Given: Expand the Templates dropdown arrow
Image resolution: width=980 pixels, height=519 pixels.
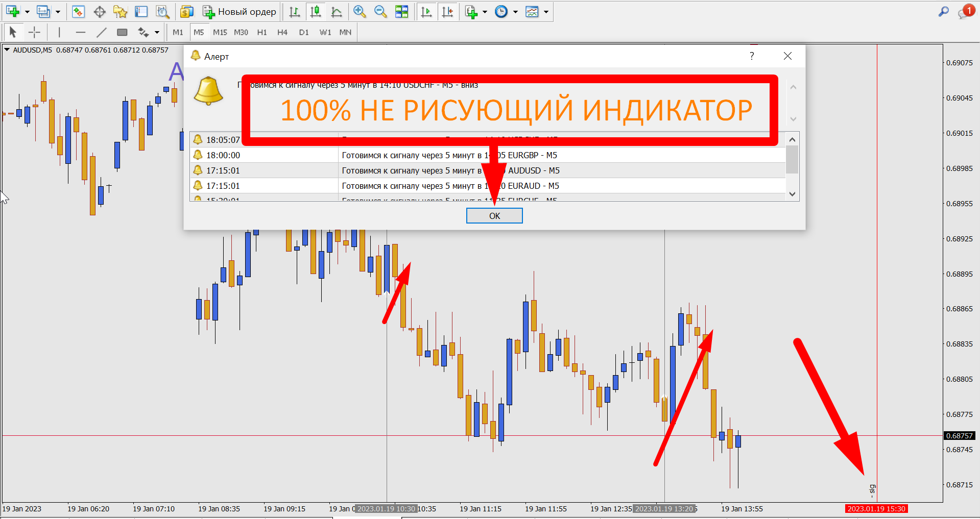Looking at the screenshot, I should coord(546,12).
